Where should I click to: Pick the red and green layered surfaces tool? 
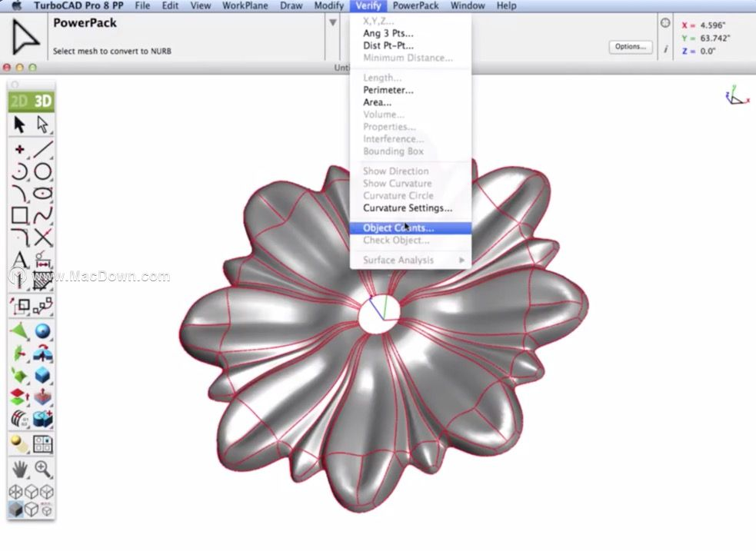[x=19, y=397]
